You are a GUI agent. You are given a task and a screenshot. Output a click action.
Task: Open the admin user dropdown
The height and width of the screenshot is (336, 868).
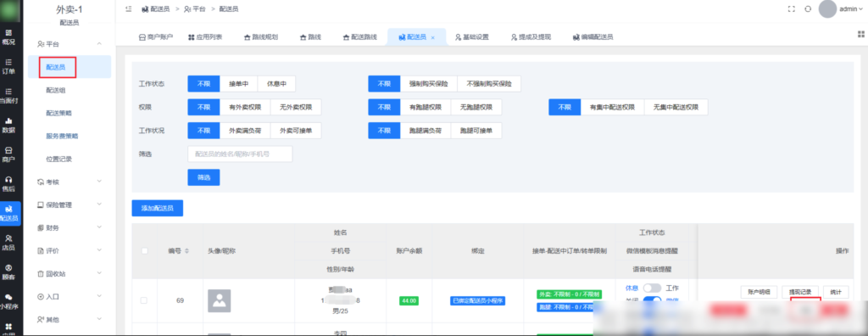click(851, 8)
